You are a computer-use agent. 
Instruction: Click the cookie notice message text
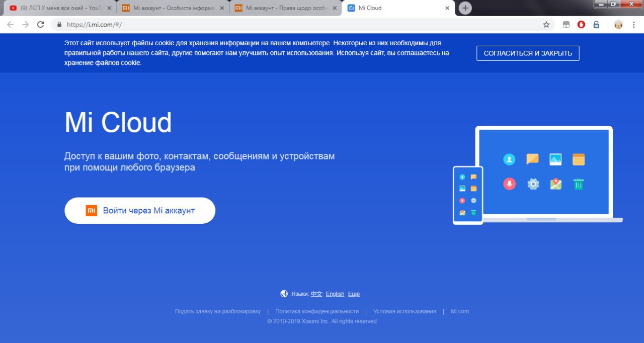point(257,53)
